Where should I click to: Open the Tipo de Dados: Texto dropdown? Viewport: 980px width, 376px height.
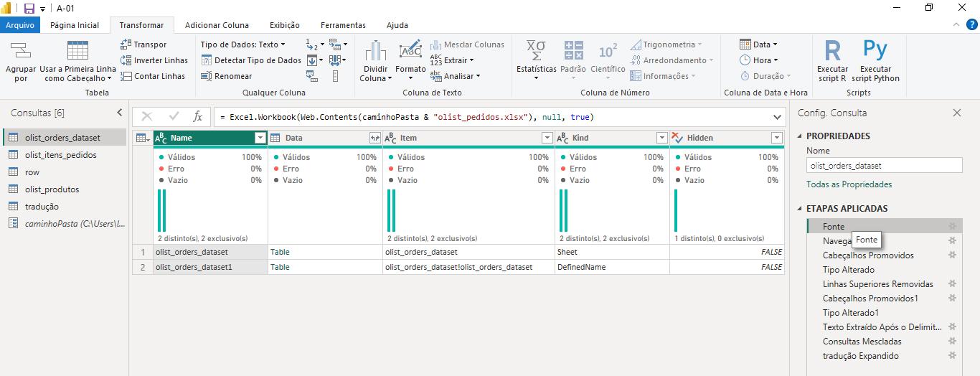coord(242,44)
